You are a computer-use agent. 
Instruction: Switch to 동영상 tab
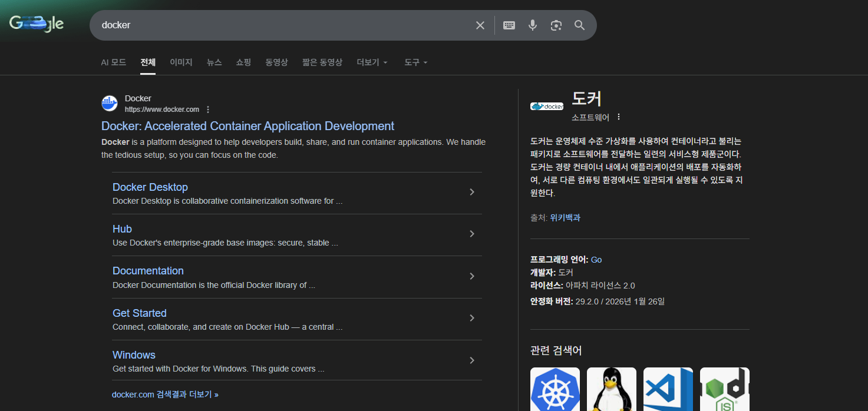tap(276, 62)
